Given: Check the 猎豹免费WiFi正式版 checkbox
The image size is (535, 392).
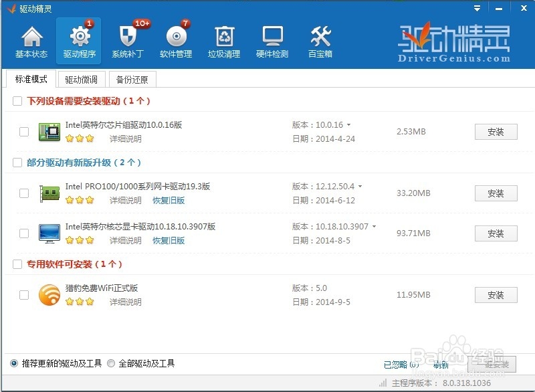Looking at the screenshot, I should [x=24, y=295].
